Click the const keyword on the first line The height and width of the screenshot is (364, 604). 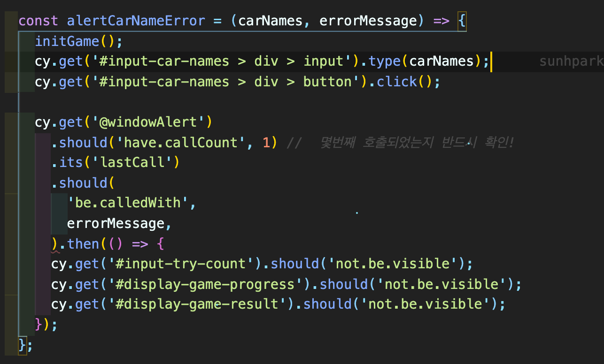pyautogui.click(x=38, y=21)
